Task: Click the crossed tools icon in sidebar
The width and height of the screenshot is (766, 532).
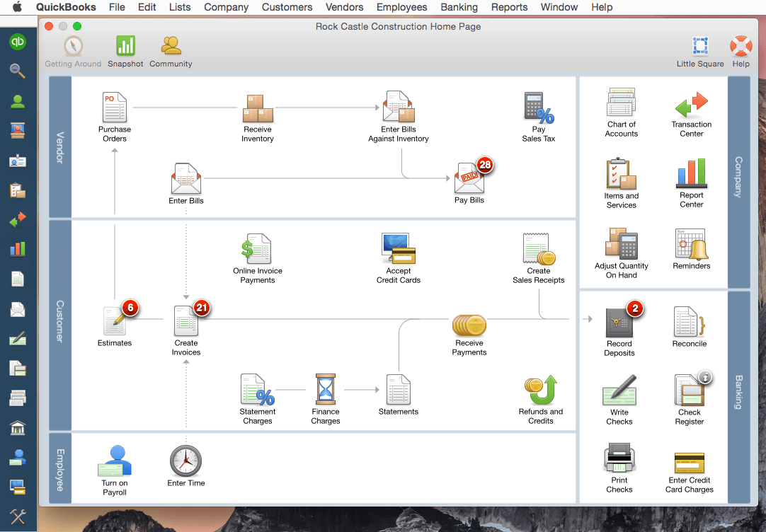Action: pos(18,517)
